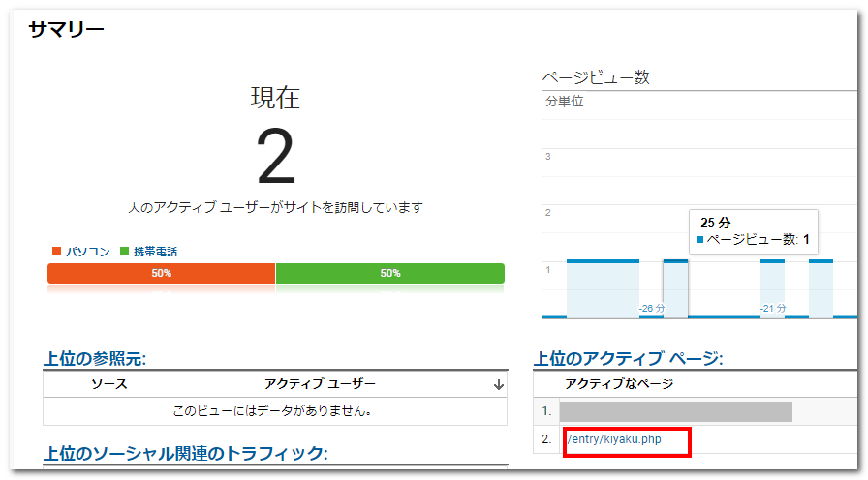Click the ソース column header
868x480 pixels.
(x=108, y=385)
